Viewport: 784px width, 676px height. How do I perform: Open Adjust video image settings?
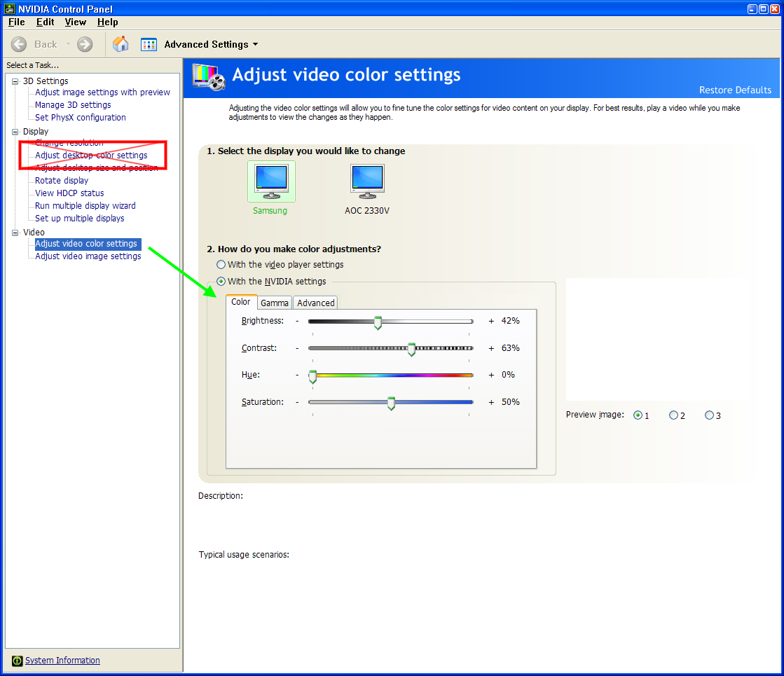tap(88, 256)
